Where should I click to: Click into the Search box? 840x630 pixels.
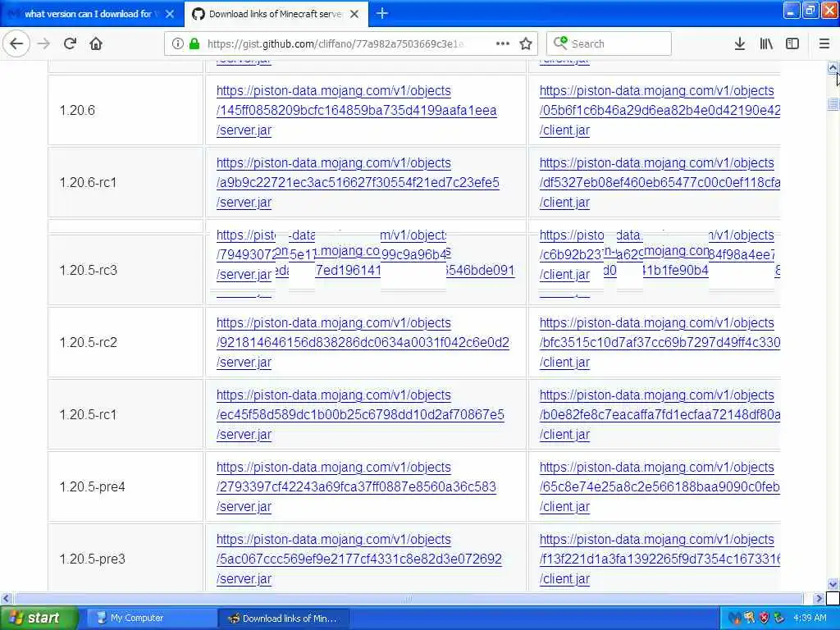[x=609, y=43]
